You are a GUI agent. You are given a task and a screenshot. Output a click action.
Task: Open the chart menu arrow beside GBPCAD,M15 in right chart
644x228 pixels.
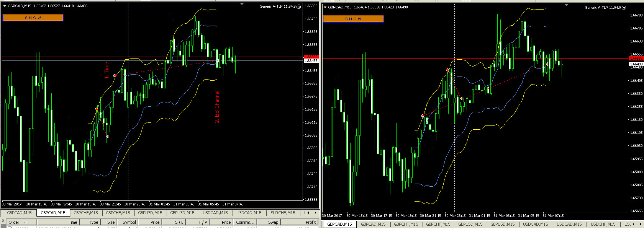[325, 7]
